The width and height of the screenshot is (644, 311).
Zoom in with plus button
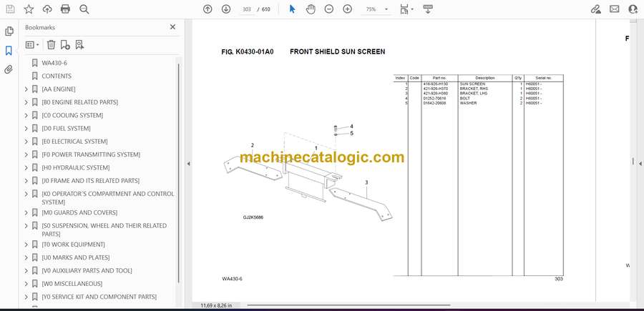348,9
